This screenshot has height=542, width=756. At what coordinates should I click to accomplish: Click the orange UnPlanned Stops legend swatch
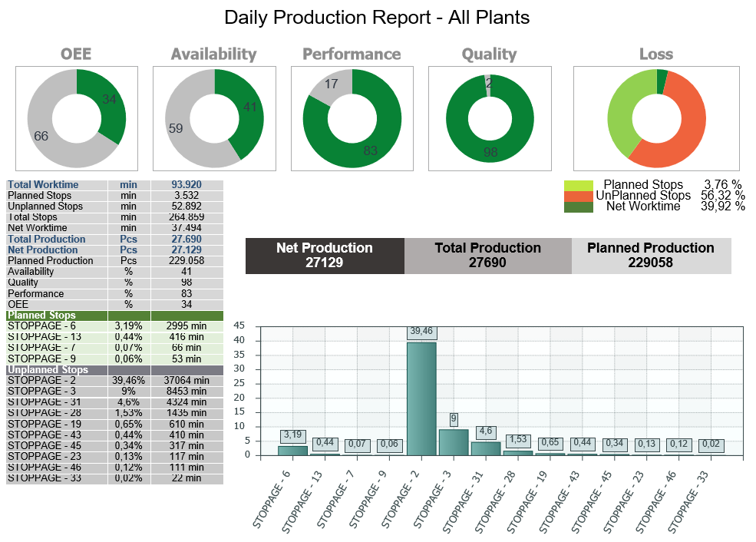pyautogui.click(x=579, y=196)
